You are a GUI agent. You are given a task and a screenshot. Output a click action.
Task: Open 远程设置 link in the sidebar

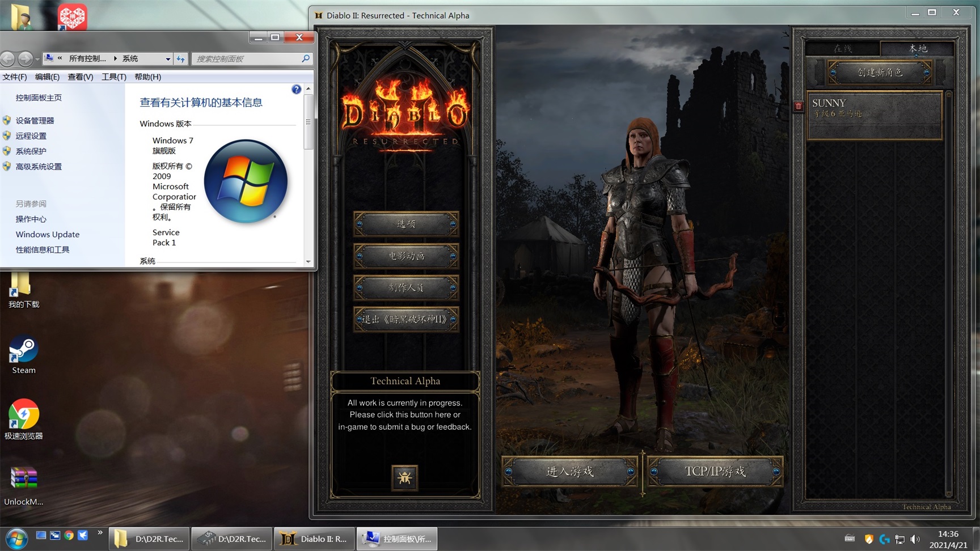(x=31, y=135)
